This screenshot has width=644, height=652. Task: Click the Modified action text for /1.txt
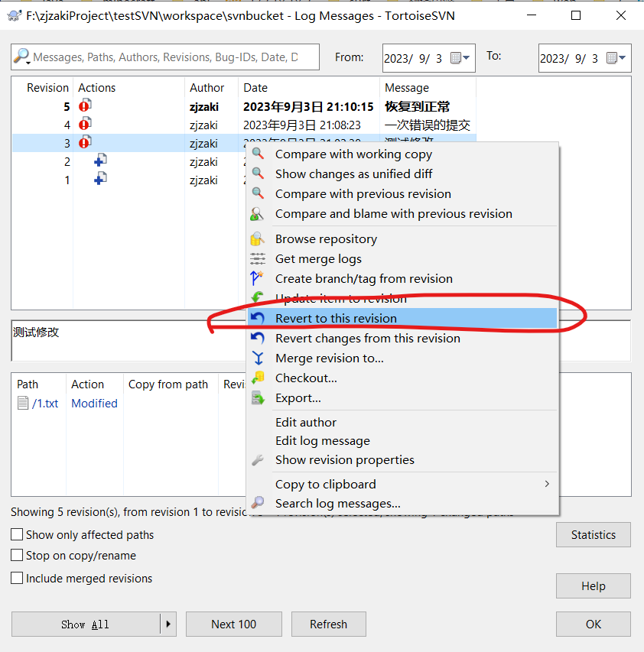pyautogui.click(x=94, y=404)
